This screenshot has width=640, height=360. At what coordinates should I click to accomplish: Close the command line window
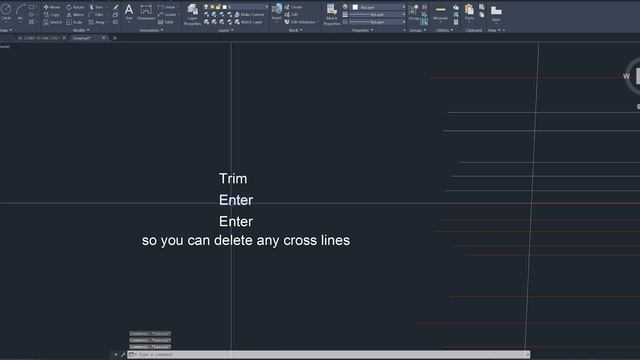116,355
